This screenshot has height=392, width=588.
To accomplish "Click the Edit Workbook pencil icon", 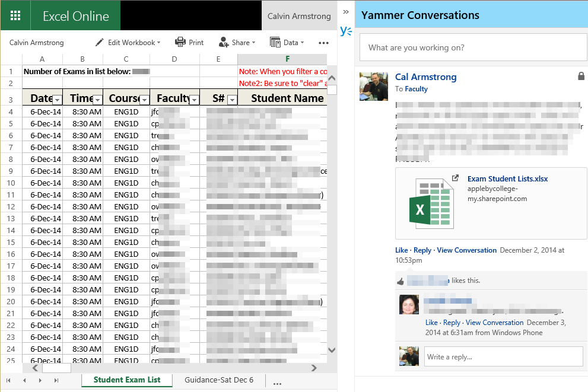I will [x=99, y=42].
